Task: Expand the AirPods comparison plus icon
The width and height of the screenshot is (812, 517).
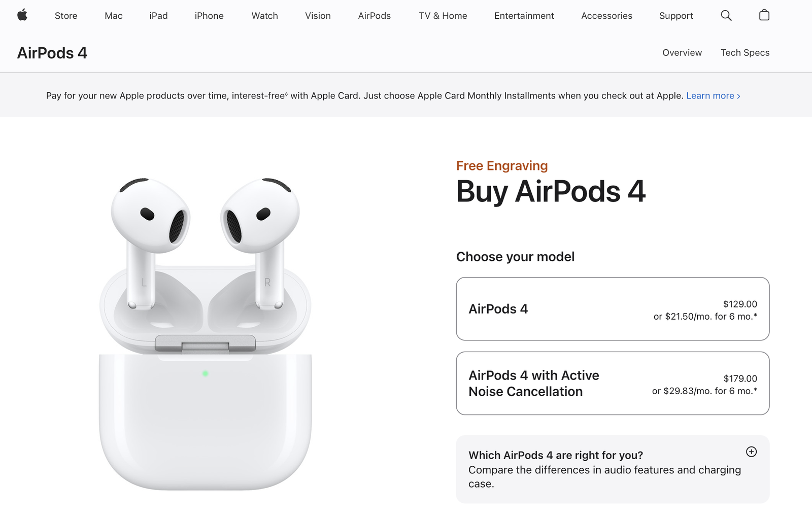Action: click(752, 452)
